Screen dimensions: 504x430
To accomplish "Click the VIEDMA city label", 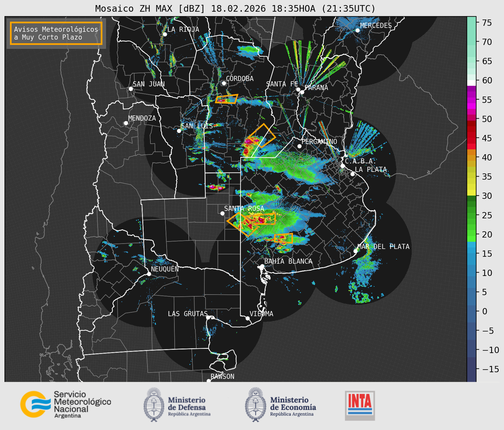I will click(x=261, y=314).
